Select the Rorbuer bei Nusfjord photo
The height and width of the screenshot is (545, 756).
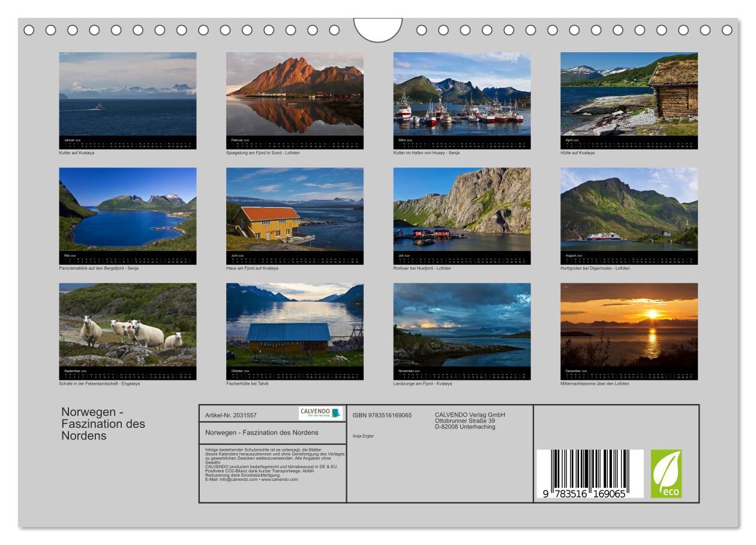pyautogui.click(x=462, y=209)
